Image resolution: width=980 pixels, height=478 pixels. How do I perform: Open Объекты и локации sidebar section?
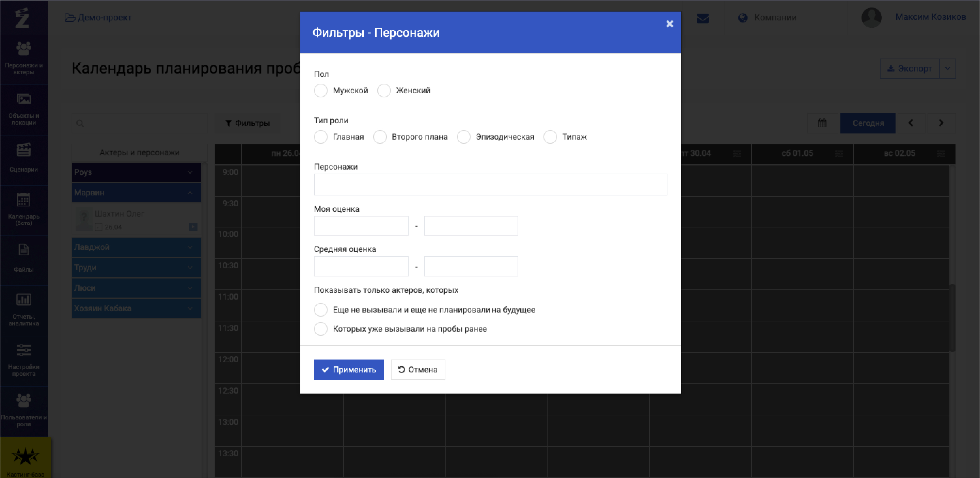[23, 110]
